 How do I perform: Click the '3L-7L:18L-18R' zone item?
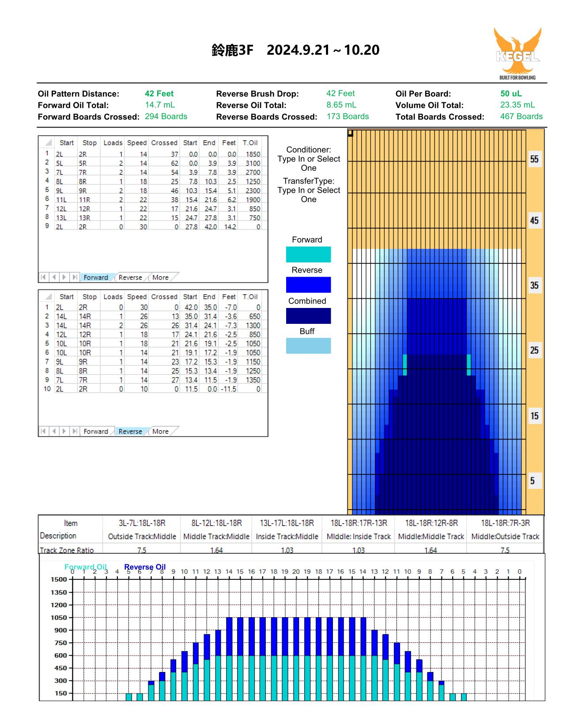coord(142,523)
